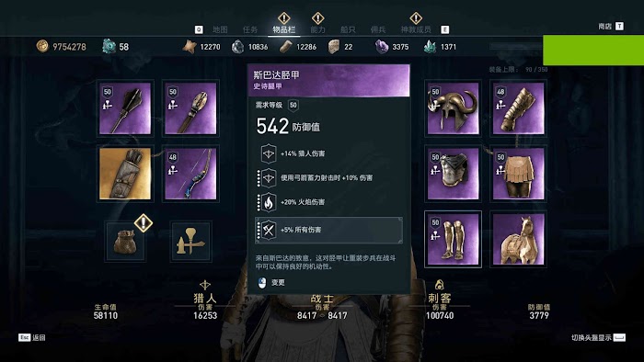
Task: Select the spiked mace weapon slot
Action: (x=125, y=108)
